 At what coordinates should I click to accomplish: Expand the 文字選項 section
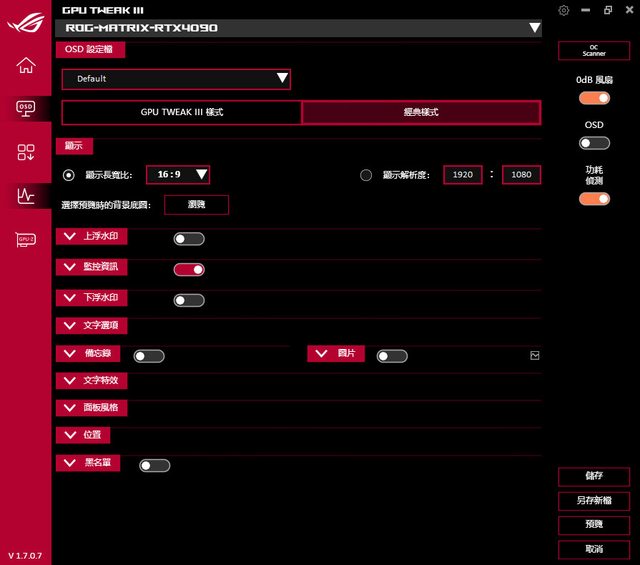click(93, 326)
